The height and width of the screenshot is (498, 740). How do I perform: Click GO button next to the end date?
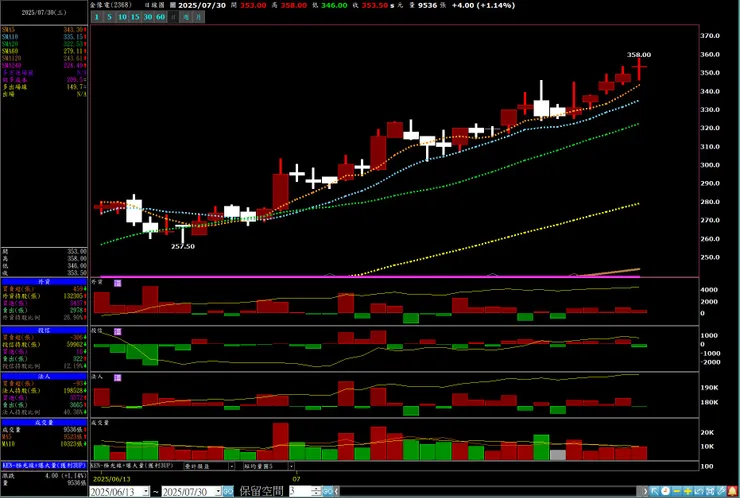[x=228, y=492]
